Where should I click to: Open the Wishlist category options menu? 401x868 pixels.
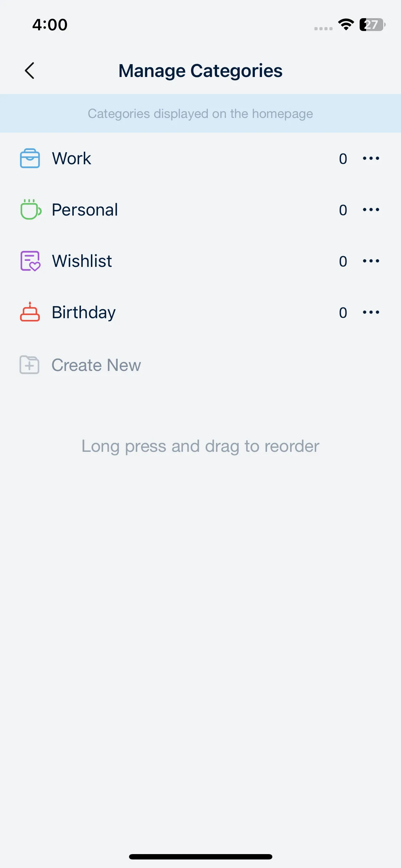click(371, 261)
